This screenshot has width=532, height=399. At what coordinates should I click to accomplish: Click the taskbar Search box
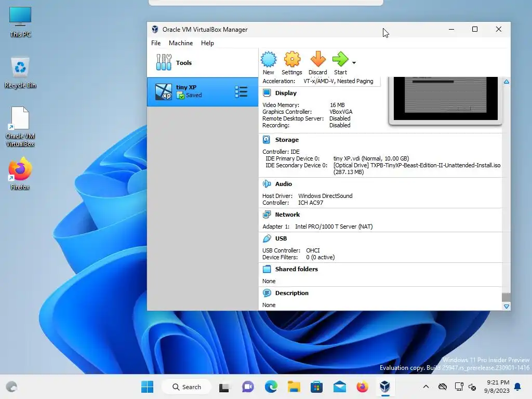pyautogui.click(x=187, y=387)
